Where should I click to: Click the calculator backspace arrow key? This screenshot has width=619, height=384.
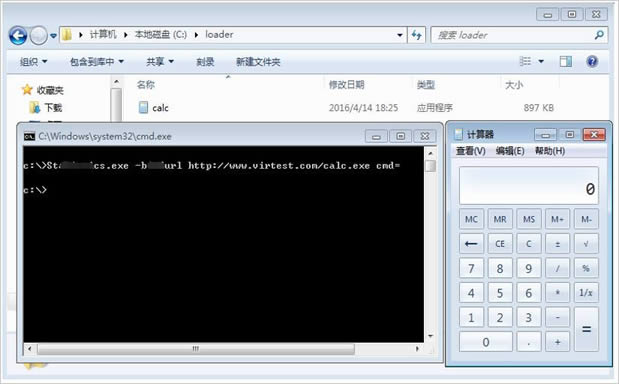coord(471,244)
